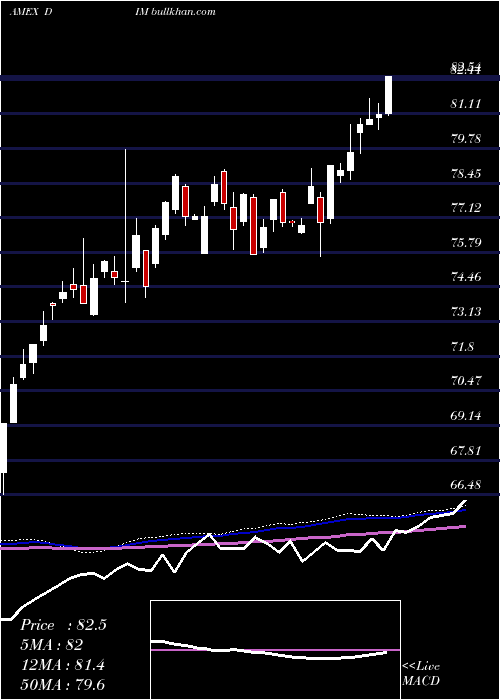This screenshot has width=500, height=700.
Task: Click the Price : 82.5 readout
Action: pos(63,625)
